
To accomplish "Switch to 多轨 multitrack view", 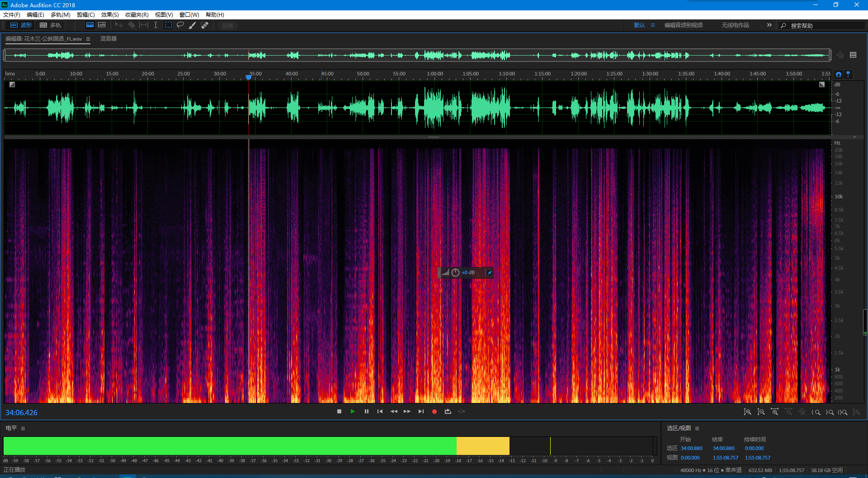I will (x=51, y=25).
